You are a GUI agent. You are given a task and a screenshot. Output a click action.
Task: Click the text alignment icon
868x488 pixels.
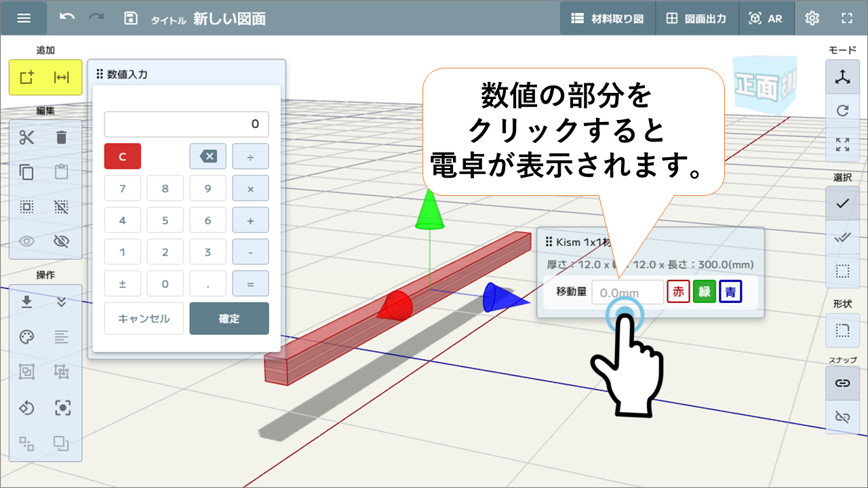coord(62,337)
